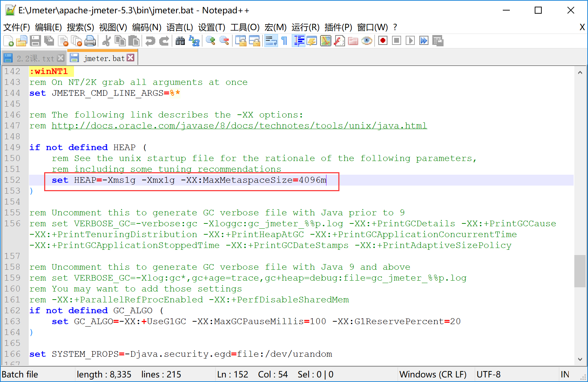Switch to the 2.2课.txt tab

35,59
